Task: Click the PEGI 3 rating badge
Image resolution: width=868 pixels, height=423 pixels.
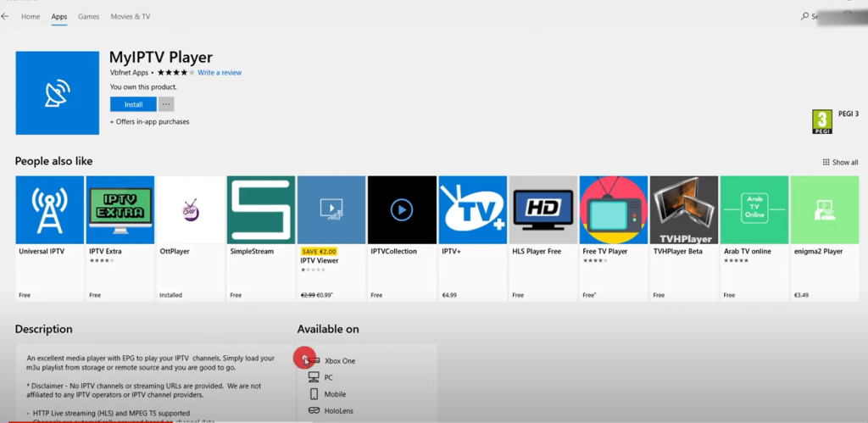Action: click(822, 122)
